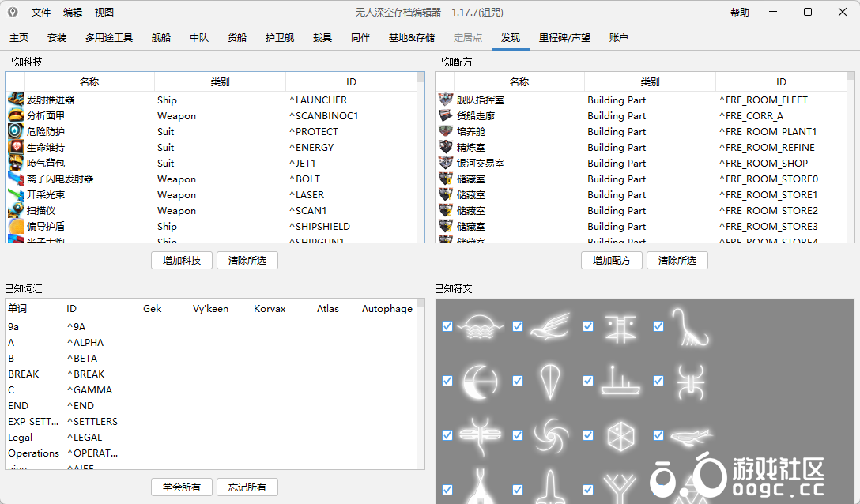Toggle checkbox beside the face-like glyph
The width and height of the screenshot is (860, 504).
[588, 327]
